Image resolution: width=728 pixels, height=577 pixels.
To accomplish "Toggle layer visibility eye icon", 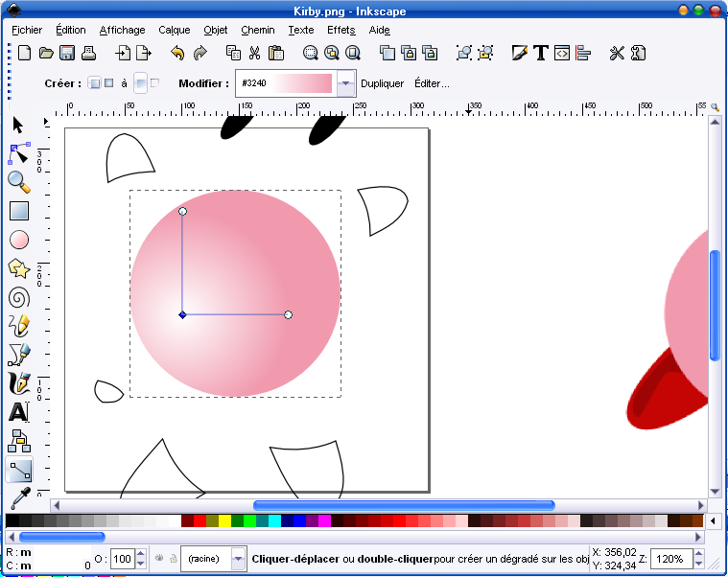I will [x=159, y=558].
